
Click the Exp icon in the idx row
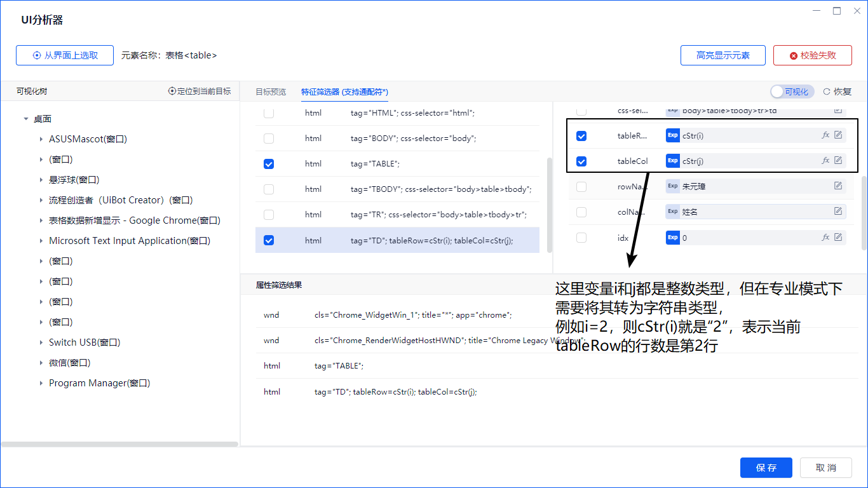coord(673,238)
